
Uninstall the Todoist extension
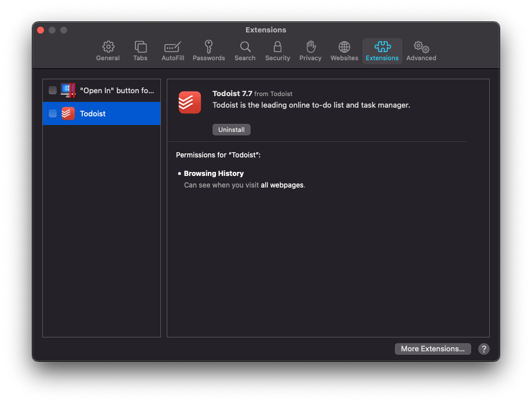click(232, 130)
